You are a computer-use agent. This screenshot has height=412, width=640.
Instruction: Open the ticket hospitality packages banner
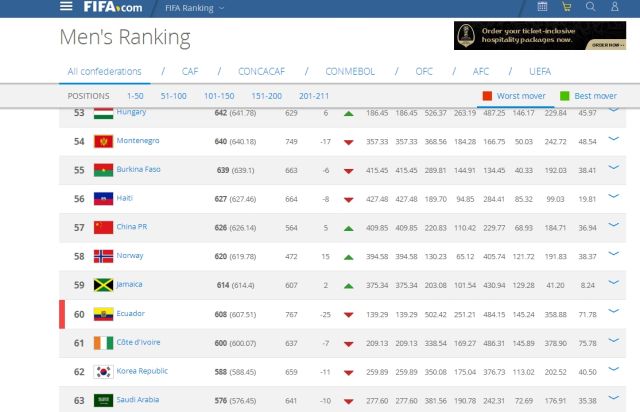540,37
